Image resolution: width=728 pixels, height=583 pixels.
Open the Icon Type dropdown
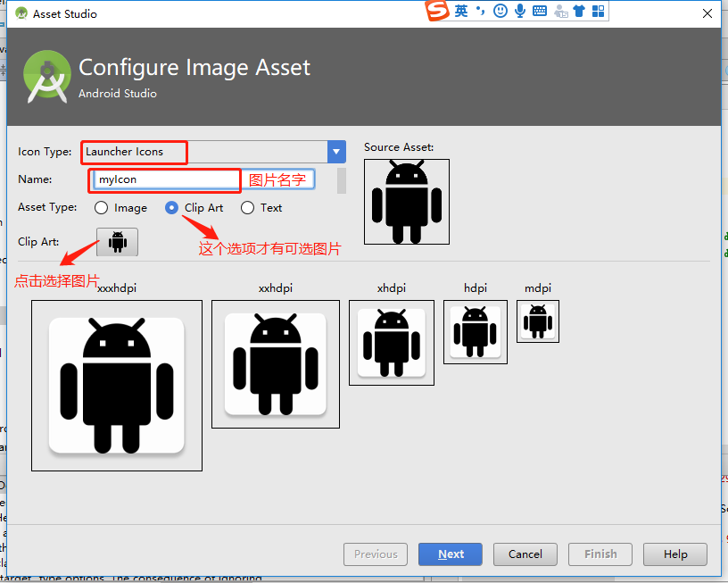335,152
